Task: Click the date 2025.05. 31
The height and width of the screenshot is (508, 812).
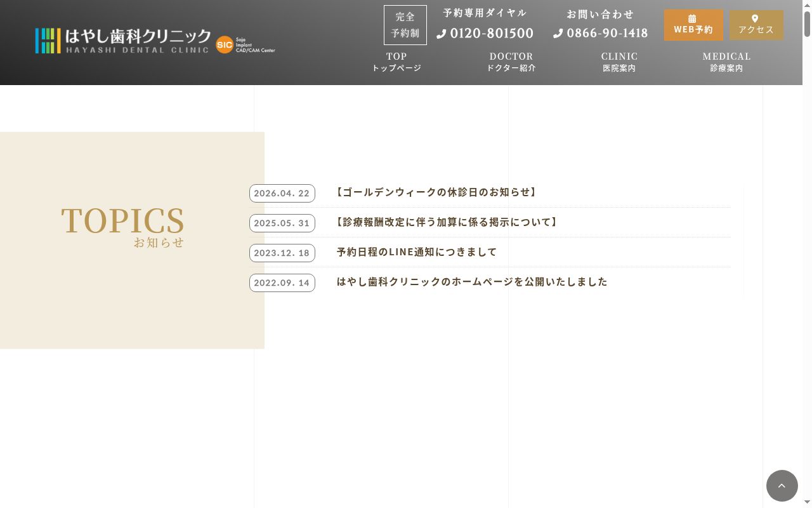Action: [282, 223]
